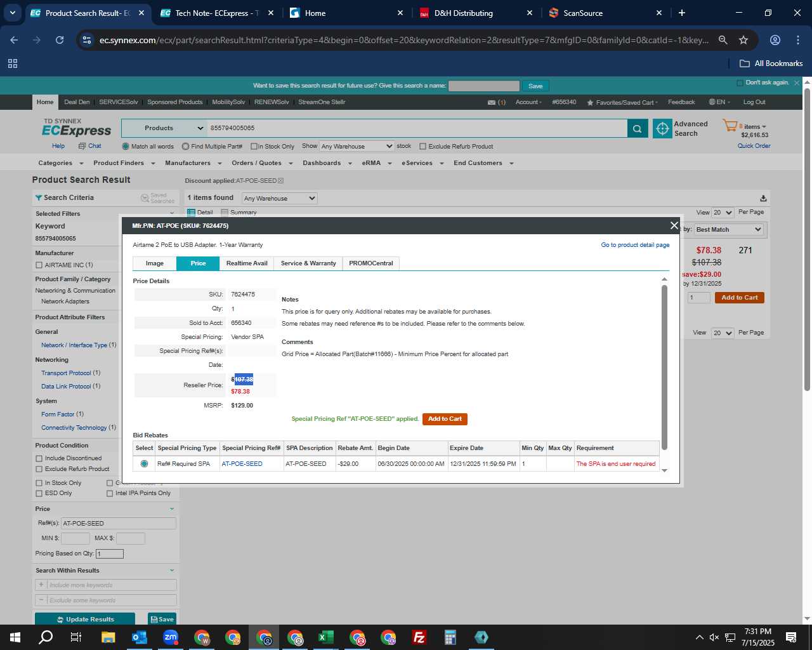Open Excel from taskbar
The image size is (812, 650).
pos(325,637)
